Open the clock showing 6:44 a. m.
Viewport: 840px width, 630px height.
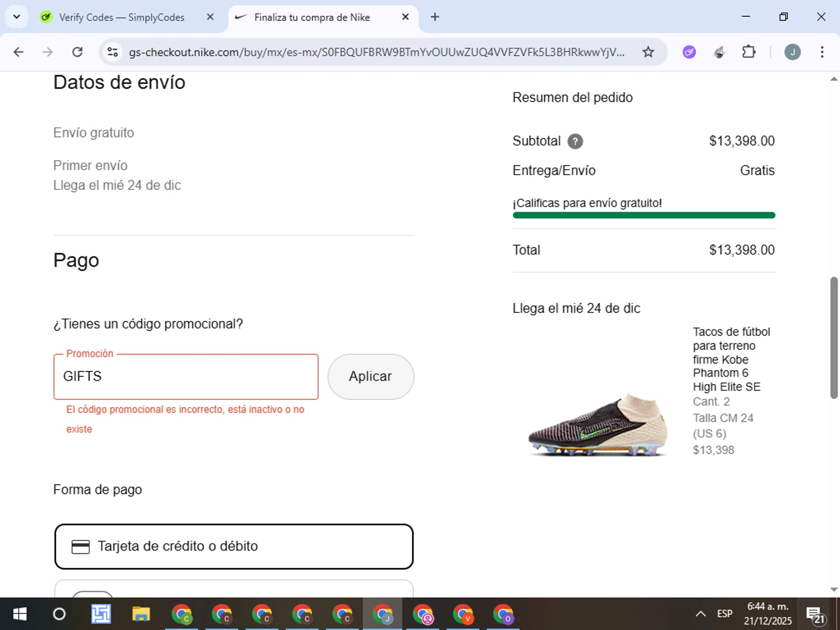[768, 614]
